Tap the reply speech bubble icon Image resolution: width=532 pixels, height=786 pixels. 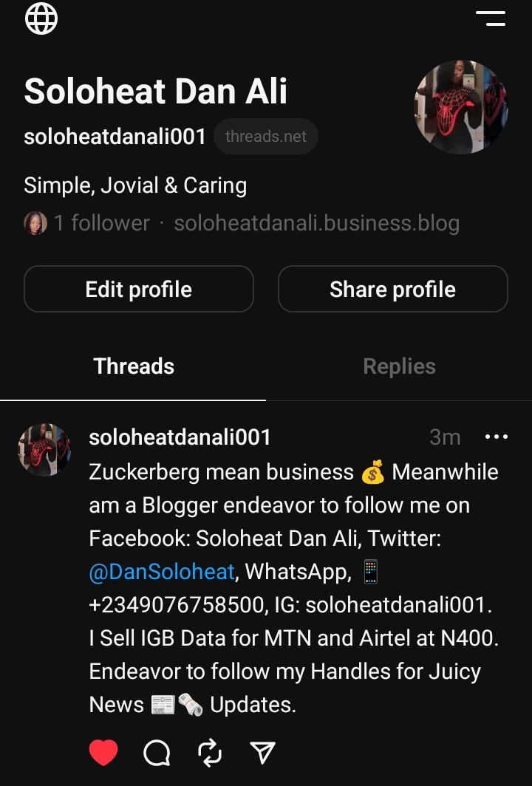click(157, 753)
